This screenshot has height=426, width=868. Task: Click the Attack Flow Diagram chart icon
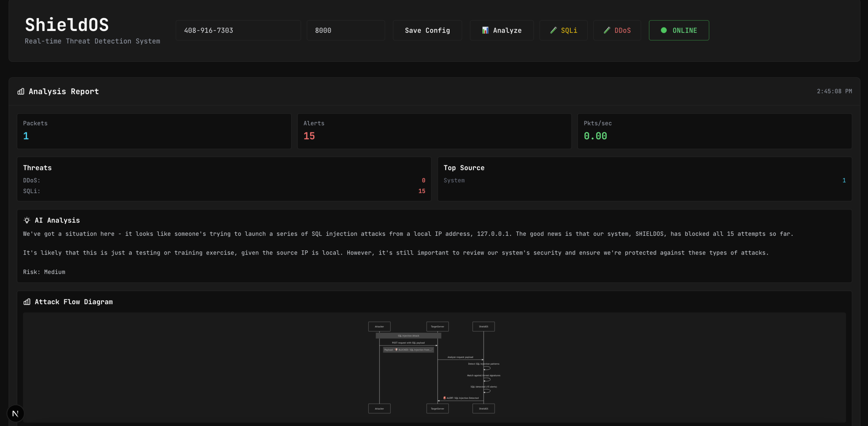pos(27,302)
